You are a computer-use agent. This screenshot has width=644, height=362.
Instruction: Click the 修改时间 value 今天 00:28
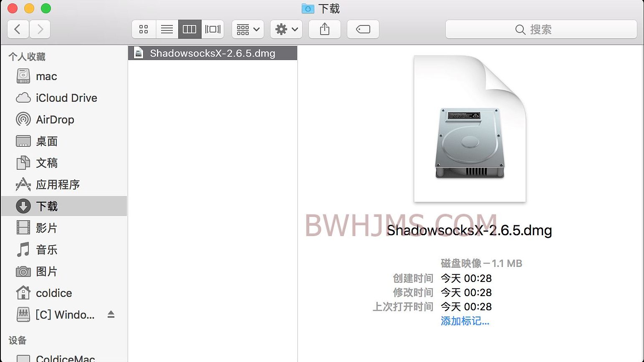[466, 292]
